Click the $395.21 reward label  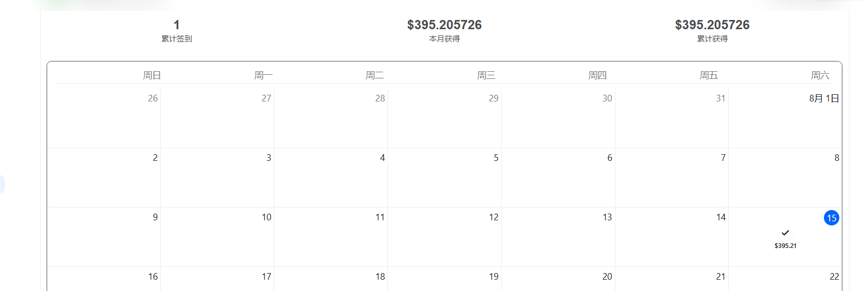pyautogui.click(x=785, y=246)
